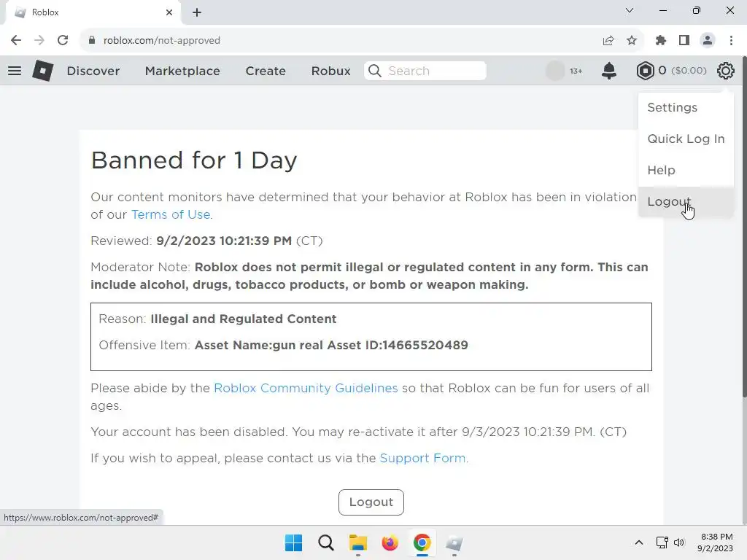Click the settings gear icon
The image size is (747, 560).
pos(726,71)
